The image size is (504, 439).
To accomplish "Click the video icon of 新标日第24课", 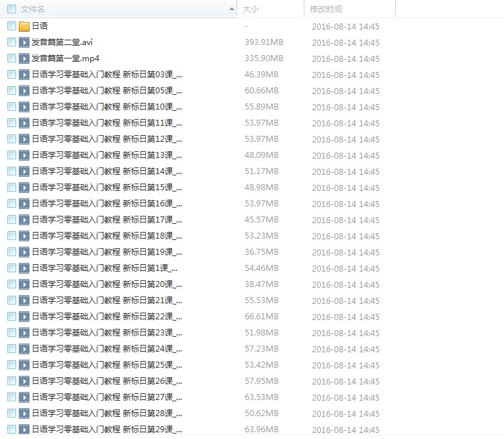I will point(24,349).
